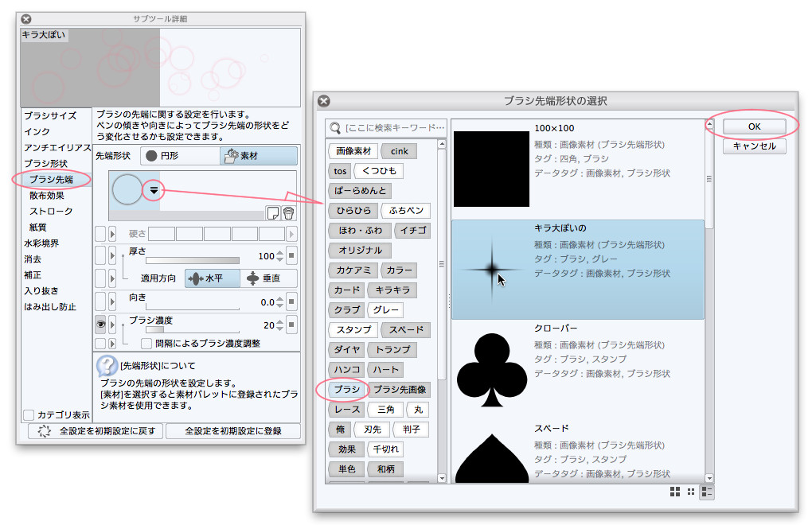The image size is (812, 525).
Task: Open the ブラシサイズ category
Action: pyautogui.click(x=50, y=115)
